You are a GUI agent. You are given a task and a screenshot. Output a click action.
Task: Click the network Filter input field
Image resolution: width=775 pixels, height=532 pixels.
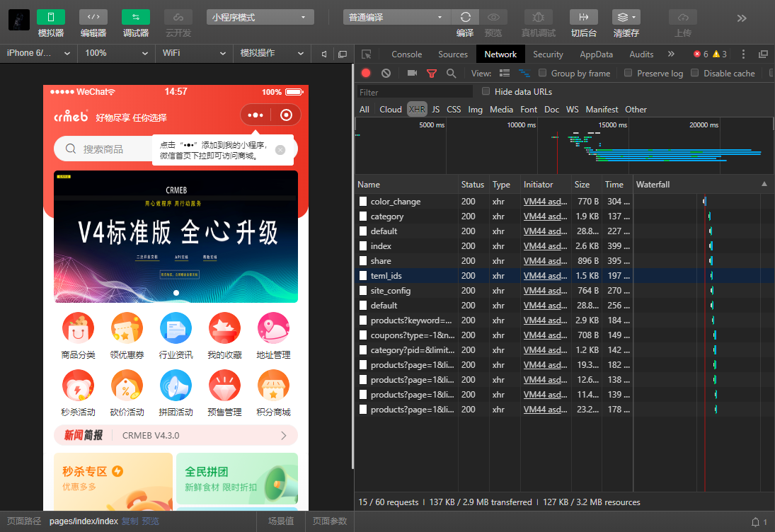pos(415,92)
